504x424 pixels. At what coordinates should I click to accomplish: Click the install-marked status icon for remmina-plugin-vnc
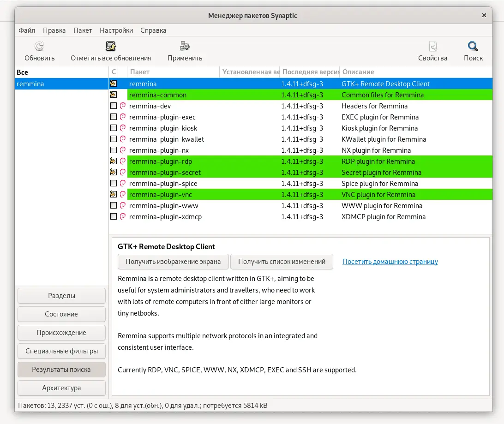tap(114, 194)
